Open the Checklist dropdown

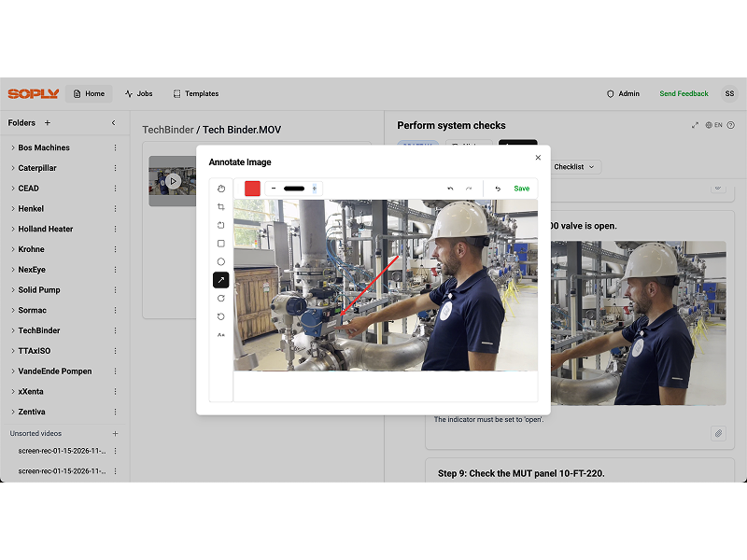(574, 167)
